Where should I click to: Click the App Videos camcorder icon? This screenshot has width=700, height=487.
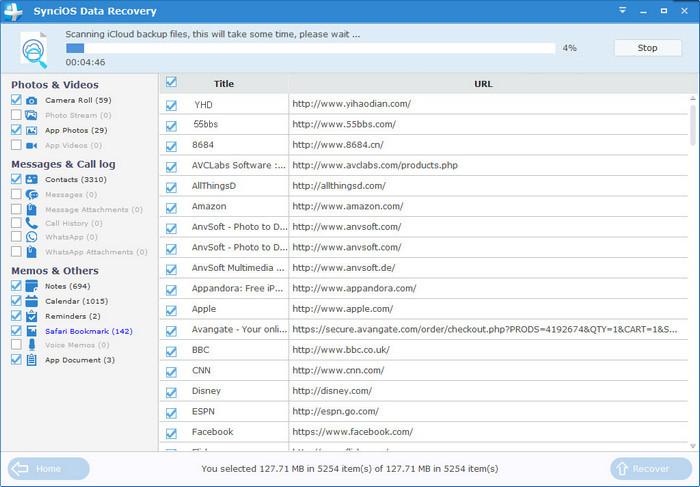click(31, 146)
